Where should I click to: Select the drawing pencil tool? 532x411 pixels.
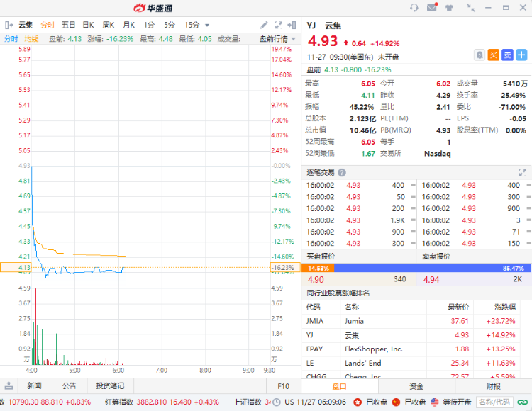coord(264,25)
